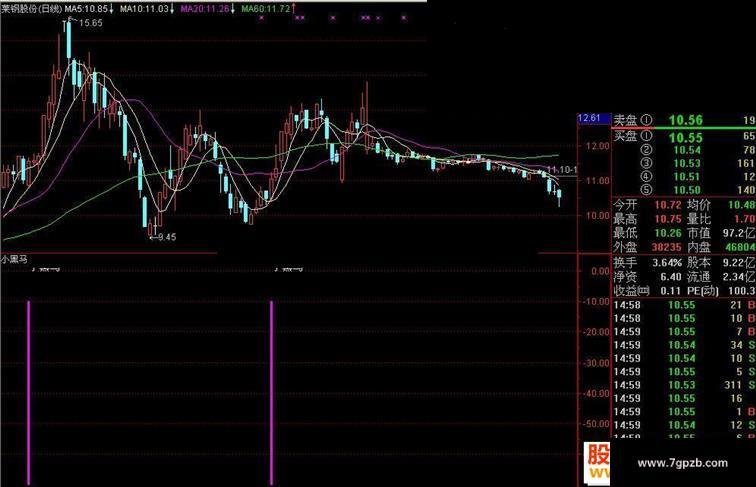The height and width of the screenshot is (487, 756).
Task: Click the 量比 value 1.70
Action: pyautogui.click(x=744, y=219)
